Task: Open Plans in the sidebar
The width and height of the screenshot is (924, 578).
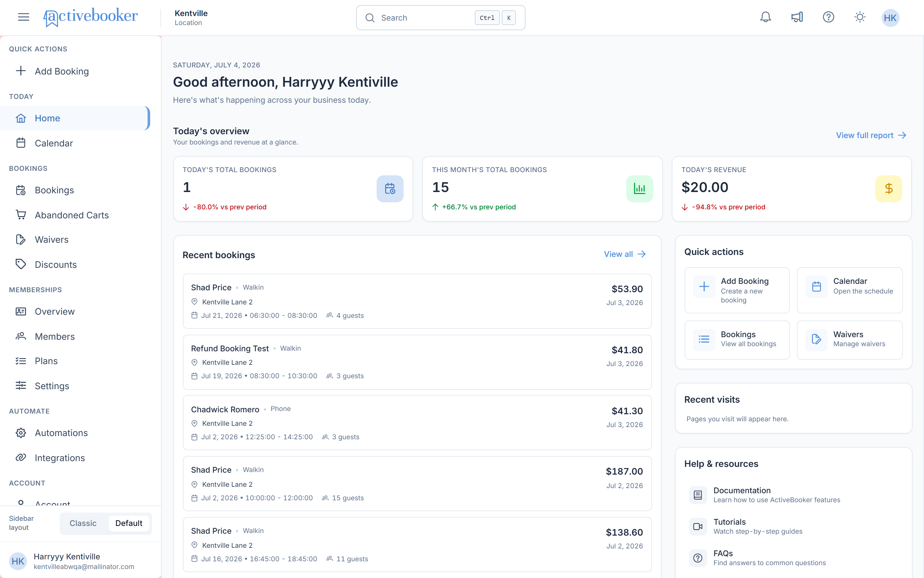Action: tap(75, 361)
